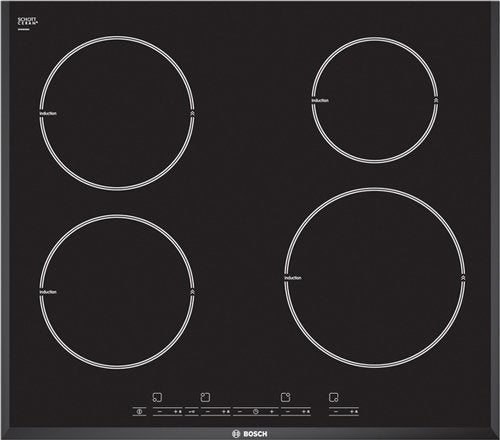Screen dimensions: 500x440
Task: Tap the main power on/off symbol
Action: point(139,412)
